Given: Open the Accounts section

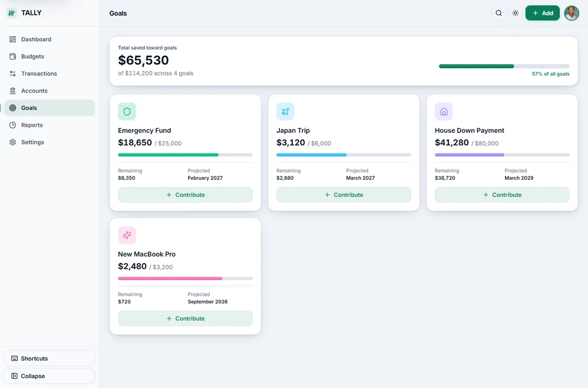Looking at the screenshot, I should [49, 91].
